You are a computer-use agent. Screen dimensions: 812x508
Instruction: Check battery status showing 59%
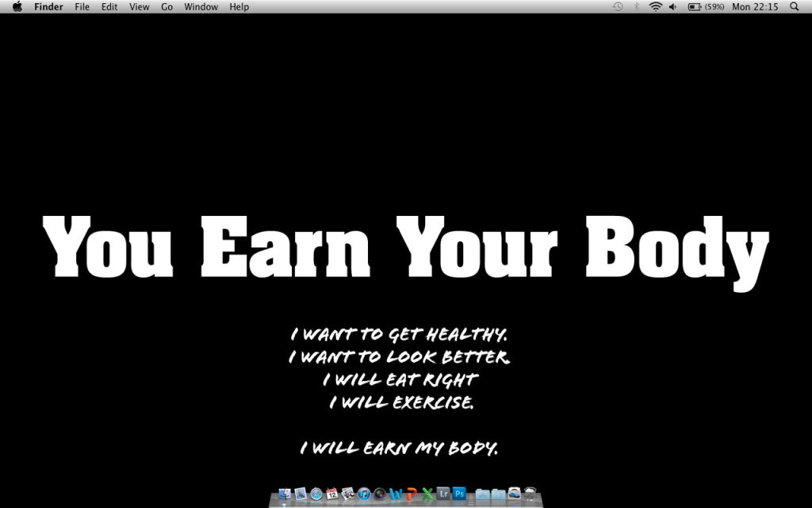tap(699, 7)
